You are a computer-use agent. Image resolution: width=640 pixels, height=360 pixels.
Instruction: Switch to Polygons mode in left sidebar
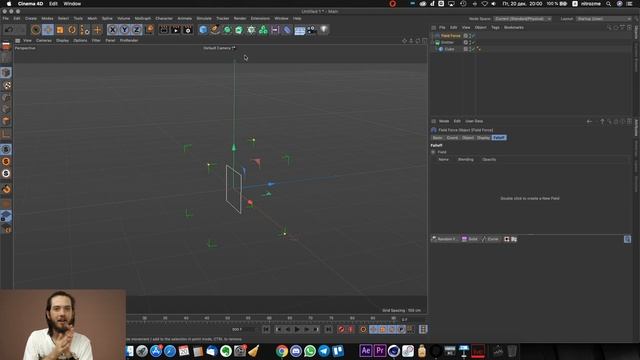pos(6,121)
